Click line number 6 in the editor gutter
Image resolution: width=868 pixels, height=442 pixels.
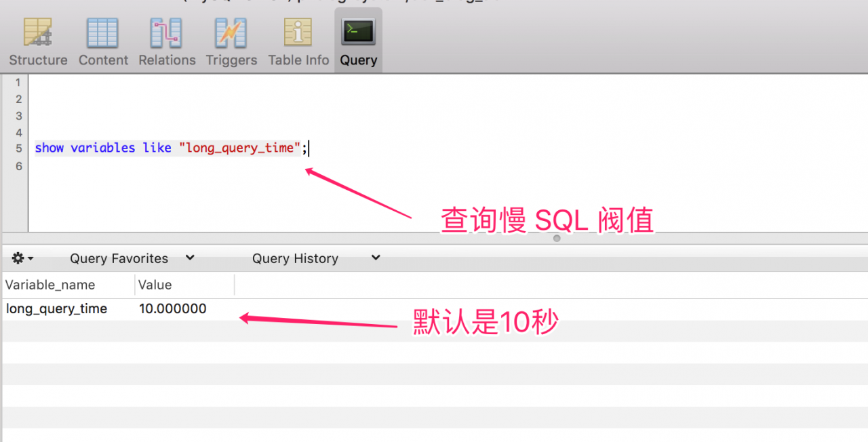pyautogui.click(x=18, y=166)
